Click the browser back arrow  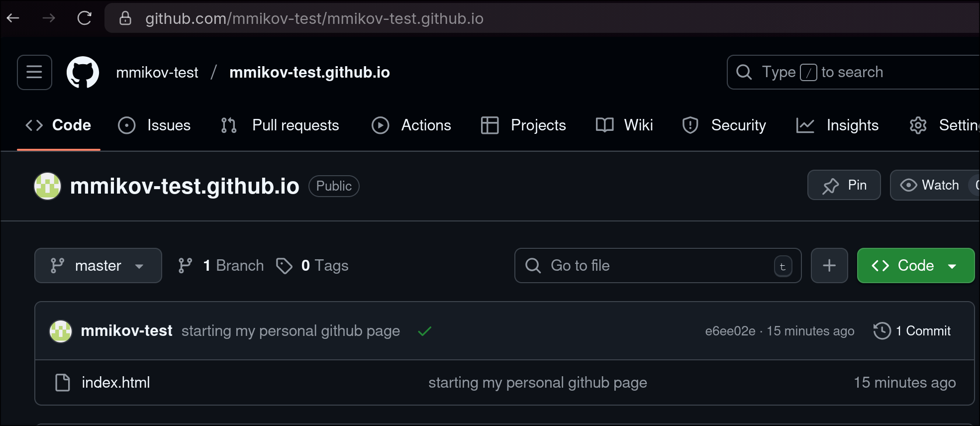13,18
